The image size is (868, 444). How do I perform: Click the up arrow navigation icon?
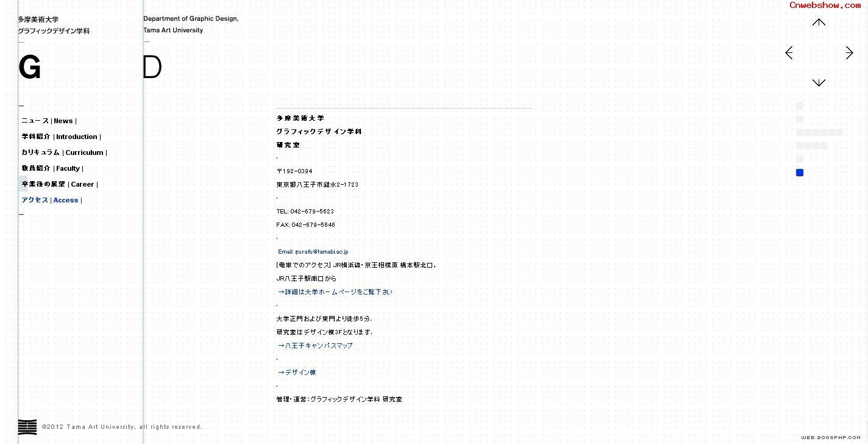(819, 23)
